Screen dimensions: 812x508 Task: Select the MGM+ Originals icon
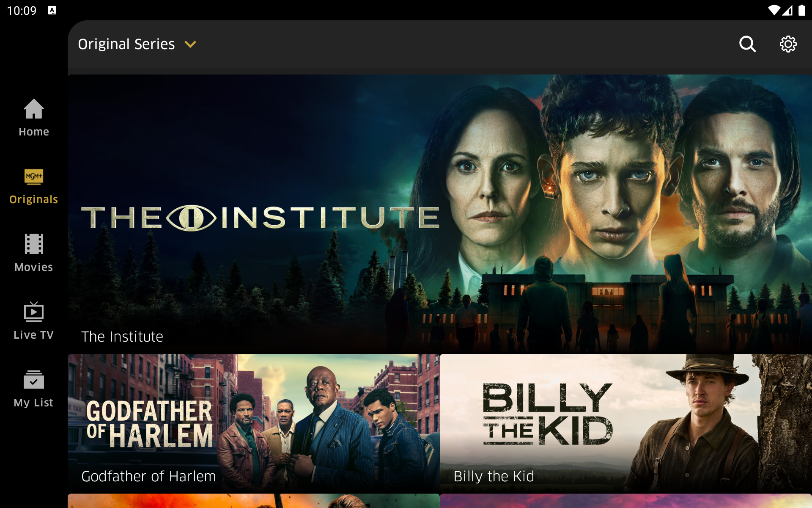(34, 177)
